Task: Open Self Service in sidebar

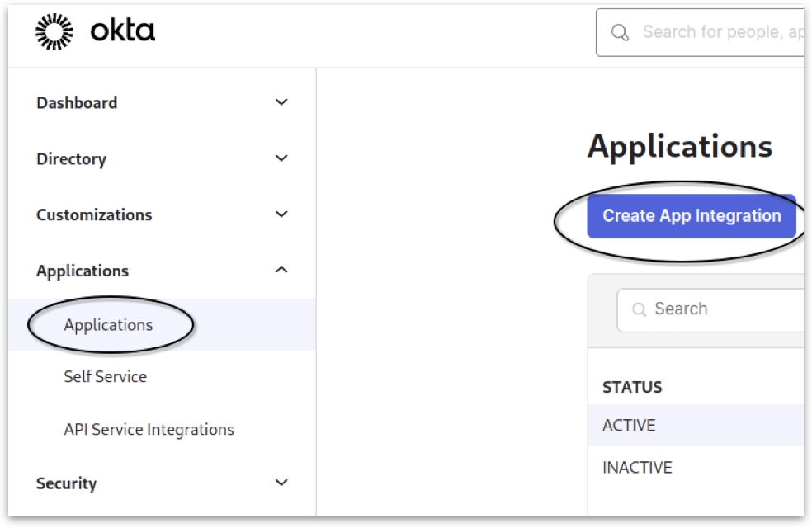Action: [x=105, y=377]
